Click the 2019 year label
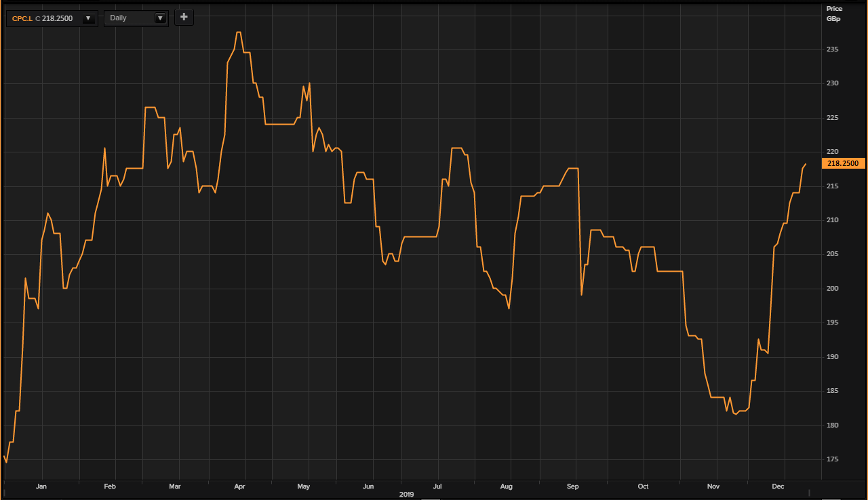Viewport: 868px width, 500px height. (x=406, y=495)
